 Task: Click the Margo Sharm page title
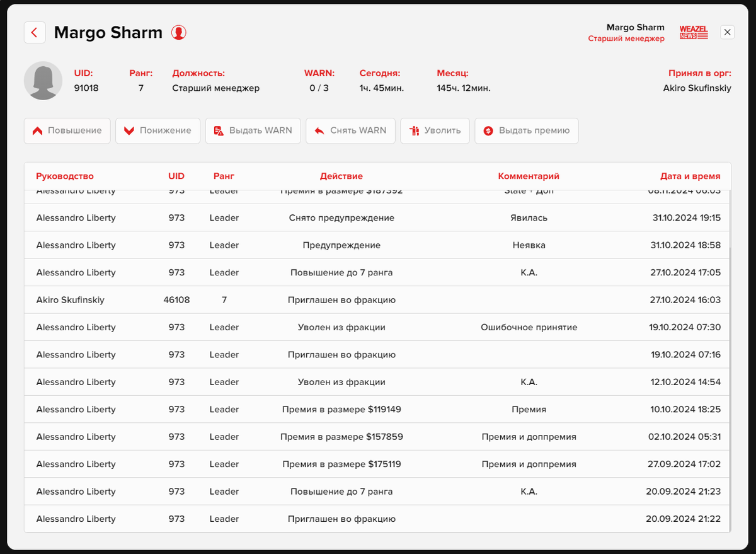(x=108, y=33)
